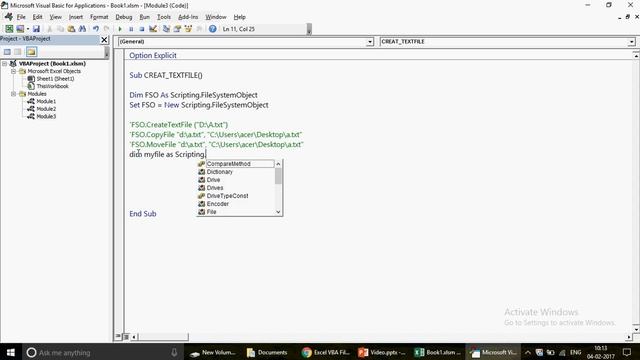Click the Redo toolbar icon
Screen dimensions: 640x360
point(107,29)
